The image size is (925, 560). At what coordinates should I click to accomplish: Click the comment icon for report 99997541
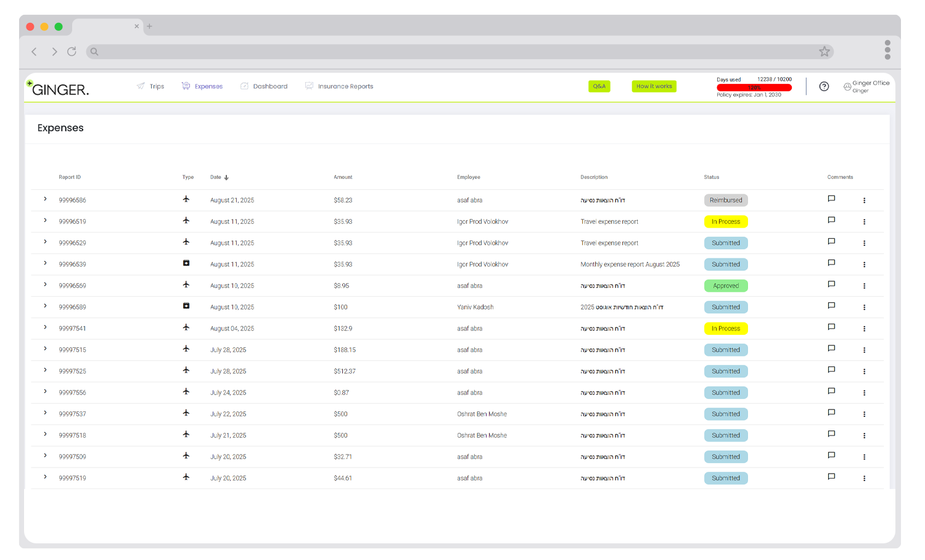(831, 327)
